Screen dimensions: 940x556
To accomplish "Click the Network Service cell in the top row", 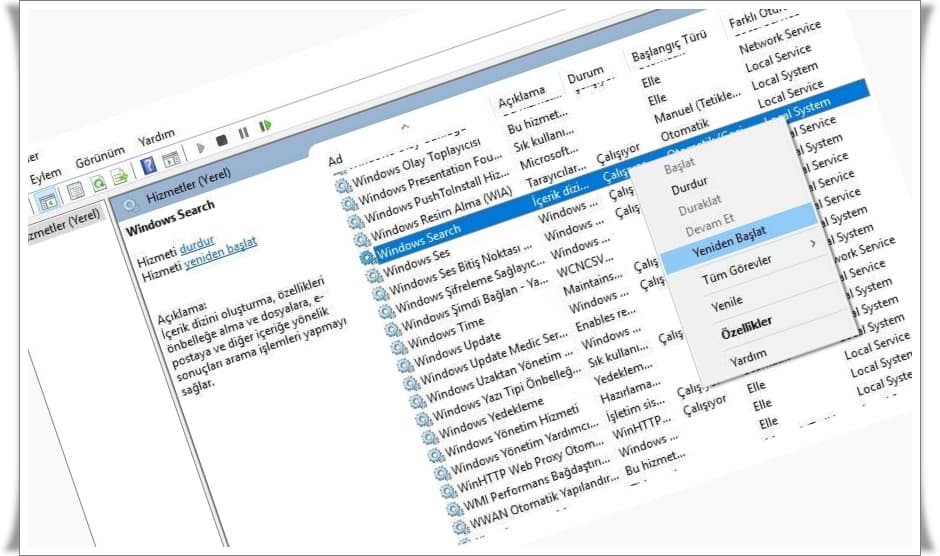I will pos(779,36).
